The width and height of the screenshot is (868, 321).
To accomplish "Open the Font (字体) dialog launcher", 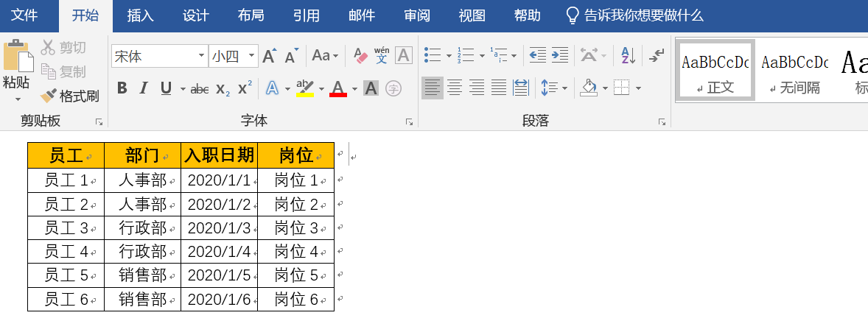I will tap(409, 121).
